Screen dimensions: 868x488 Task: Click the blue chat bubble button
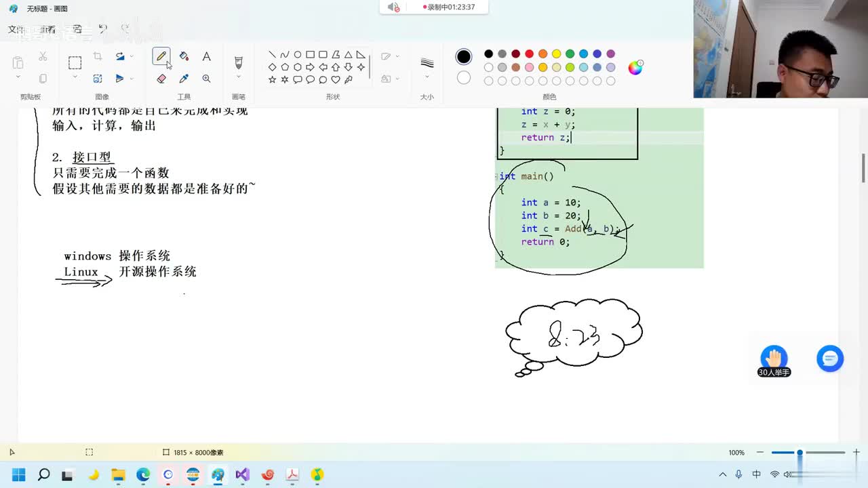coord(830,359)
